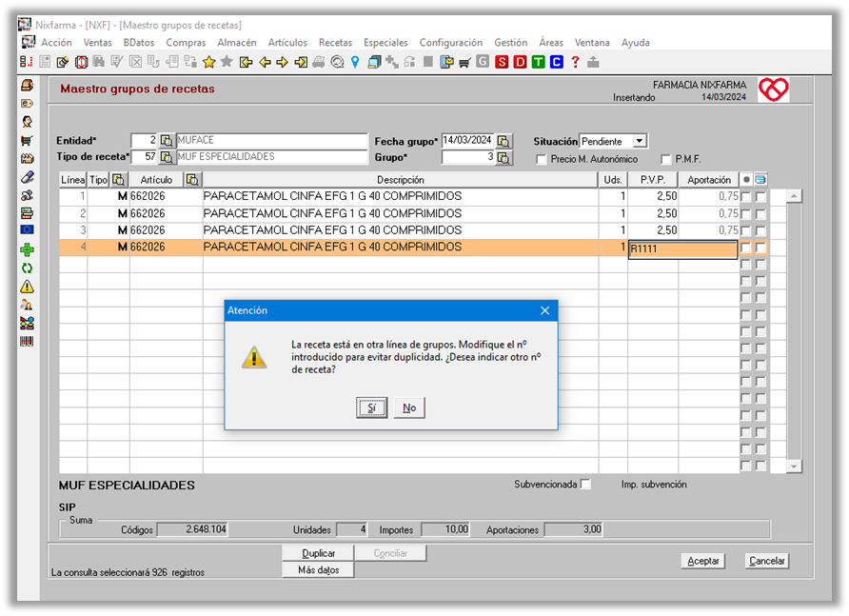Click the recipe number field containing R1111
Image resolution: width=849 pixels, height=616 pixels.
(x=682, y=249)
